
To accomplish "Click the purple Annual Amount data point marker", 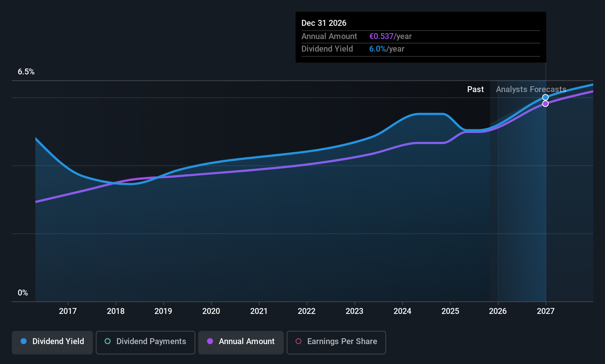I will point(545,104).
